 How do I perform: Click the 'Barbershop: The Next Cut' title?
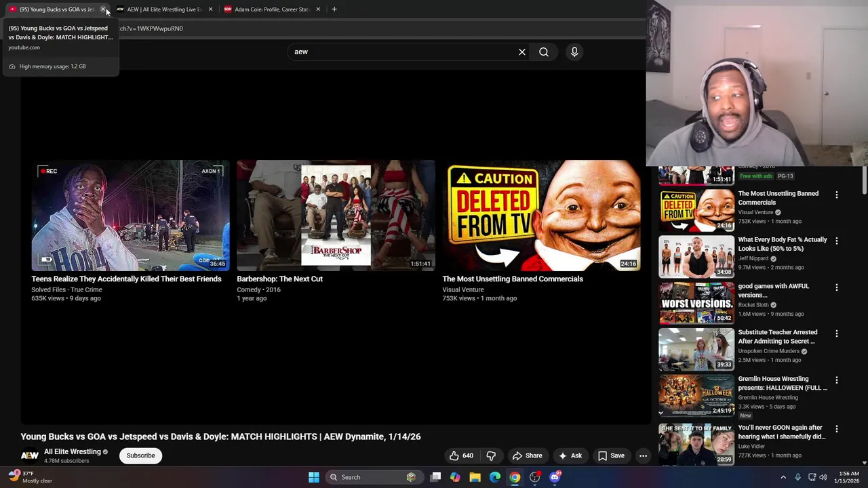[279, 279]
